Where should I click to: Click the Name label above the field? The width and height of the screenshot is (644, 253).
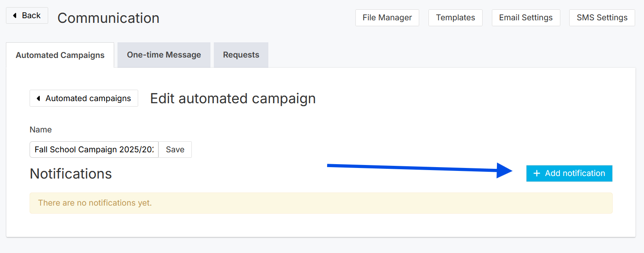[41, 130]
